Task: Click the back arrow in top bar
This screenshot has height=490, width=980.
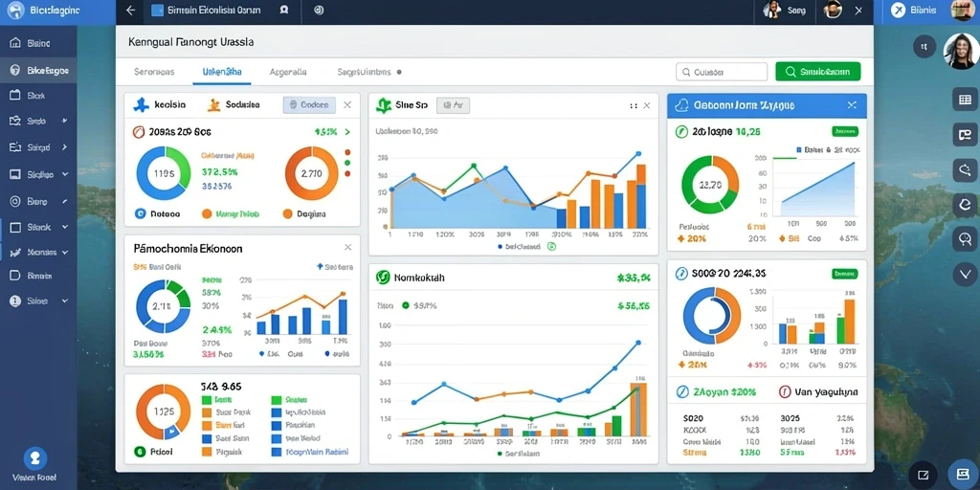Action: (130, 10)
